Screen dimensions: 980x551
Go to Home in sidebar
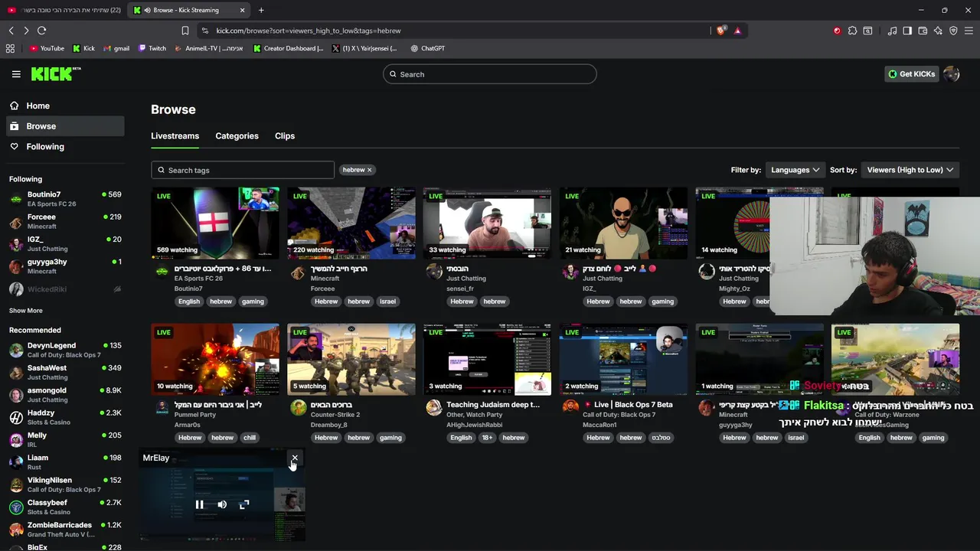65,106
